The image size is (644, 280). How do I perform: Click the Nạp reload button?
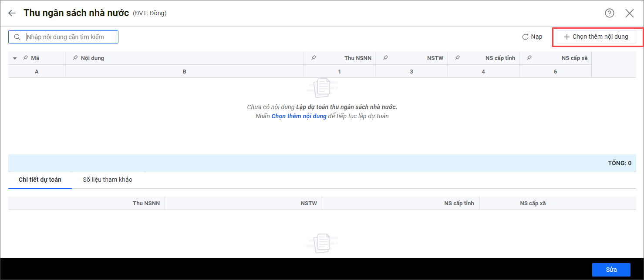click(x=532, y=37)
